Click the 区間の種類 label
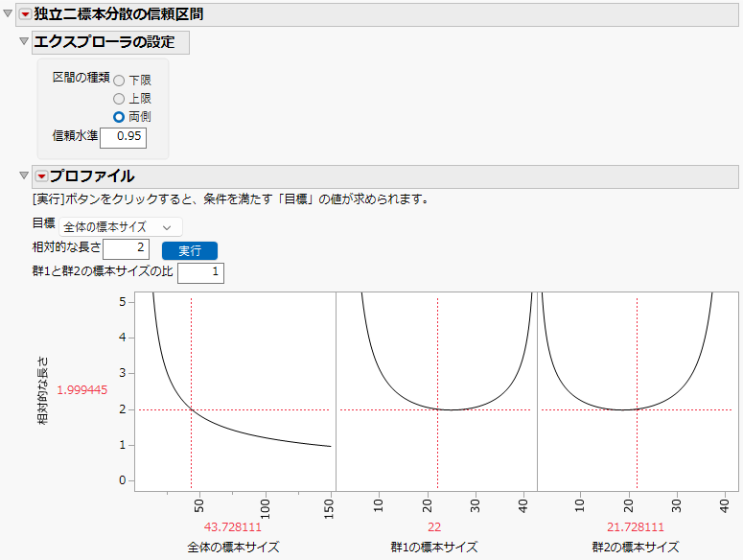The width and height of the screenshot is (743, 560). coord(81,78)
